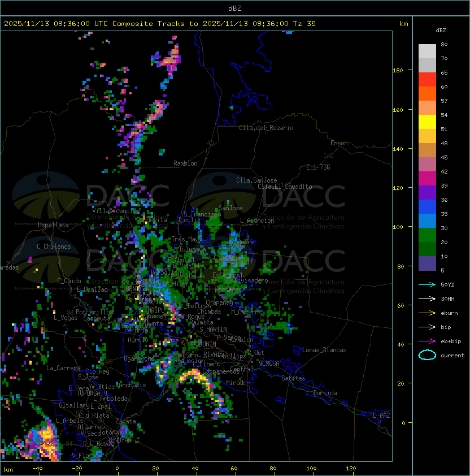The width and height of the screenshot is (470, 476).
Task: Click the 'Phillips' map label
Action: 233,356
